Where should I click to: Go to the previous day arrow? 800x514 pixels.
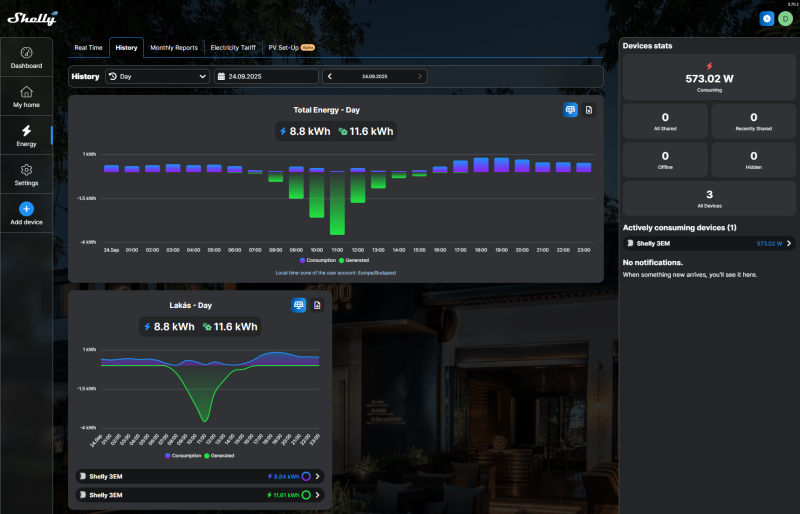(330, 77)
